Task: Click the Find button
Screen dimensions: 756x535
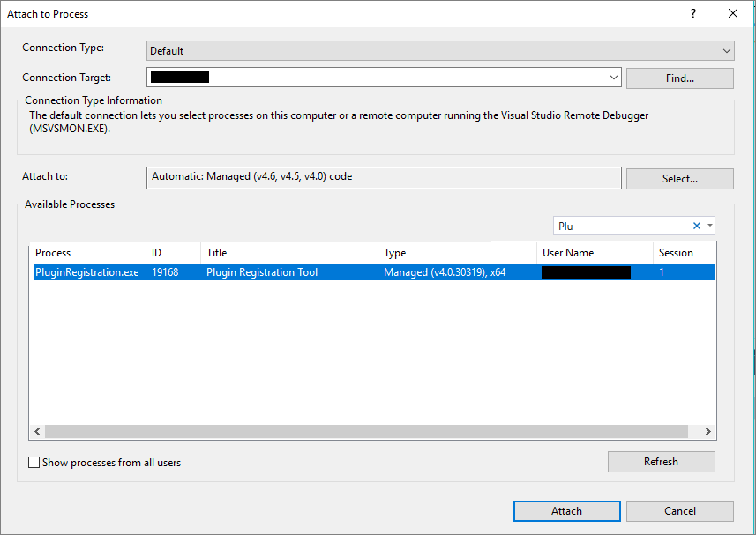Action: click(x=679, y=78)
